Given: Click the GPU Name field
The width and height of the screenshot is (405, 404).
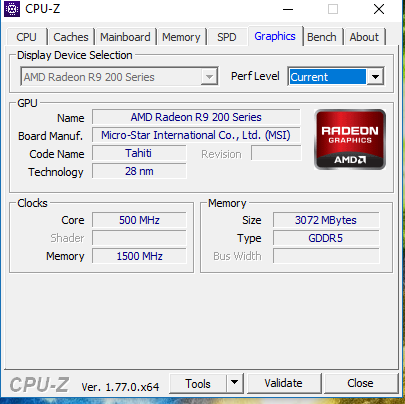Looking at the screenshot, I should pyautogui.click(x=196, y=117).
